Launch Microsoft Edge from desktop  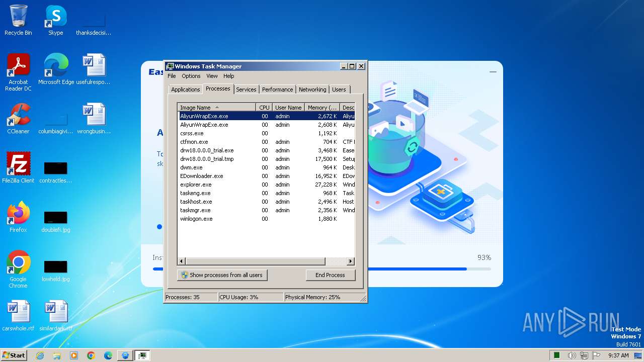pyautogui.click(x=56, y=69)
